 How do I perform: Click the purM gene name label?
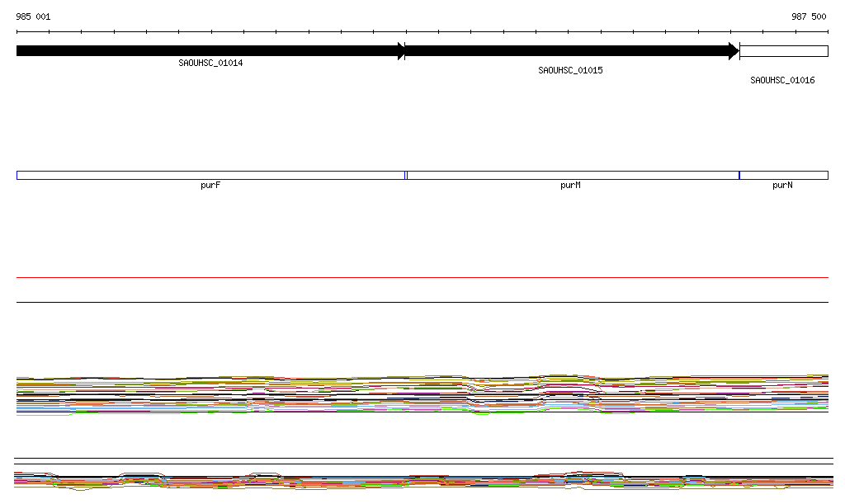pyautogui.click(x=570, y=186)
